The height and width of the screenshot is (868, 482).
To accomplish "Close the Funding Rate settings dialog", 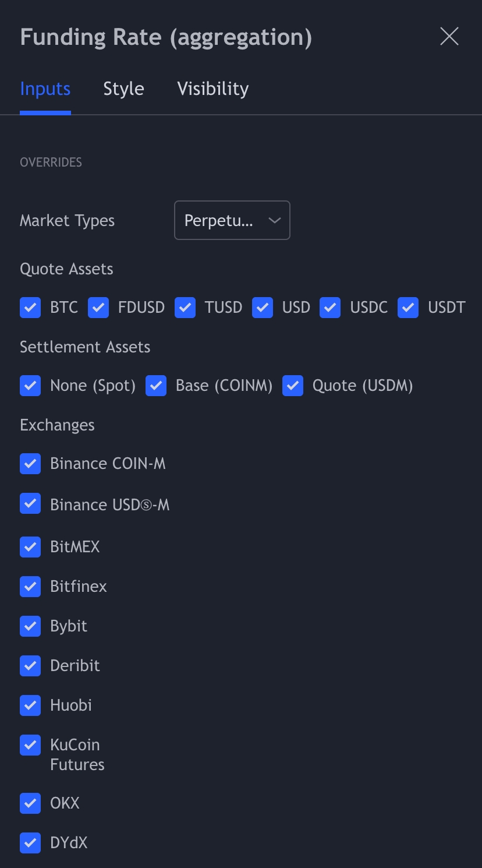I will pos(449,37).
